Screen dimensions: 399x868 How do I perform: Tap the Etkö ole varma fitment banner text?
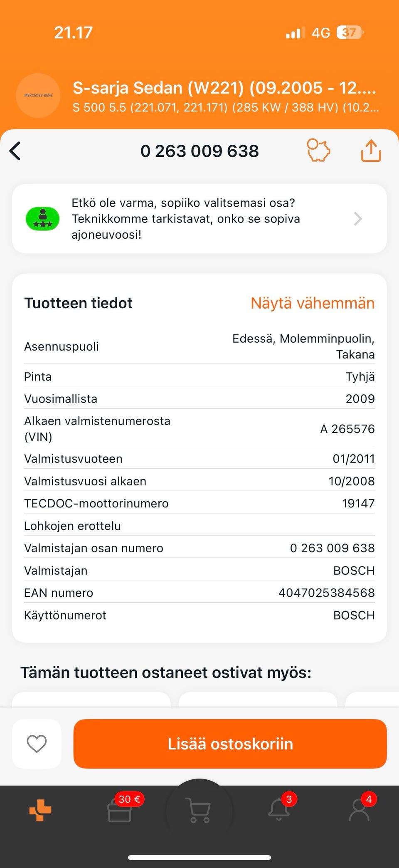tap(186, 219)
